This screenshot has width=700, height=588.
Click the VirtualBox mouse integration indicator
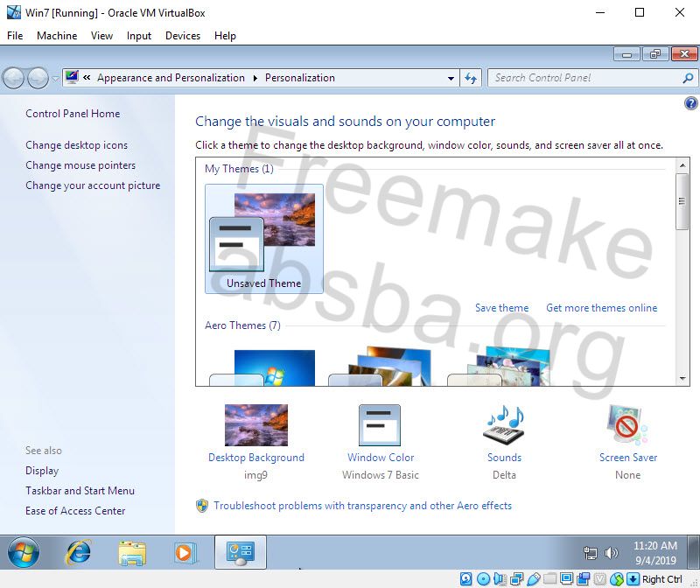coord(617,579)
